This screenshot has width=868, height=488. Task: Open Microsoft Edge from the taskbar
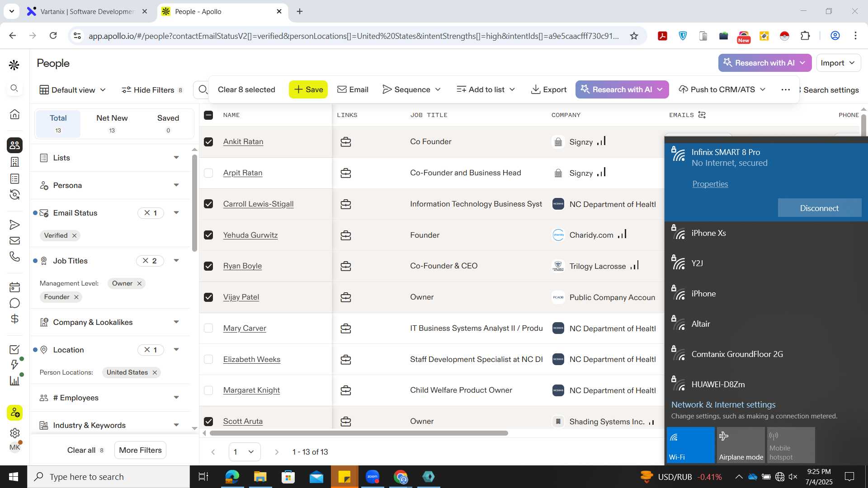[232, 477]
